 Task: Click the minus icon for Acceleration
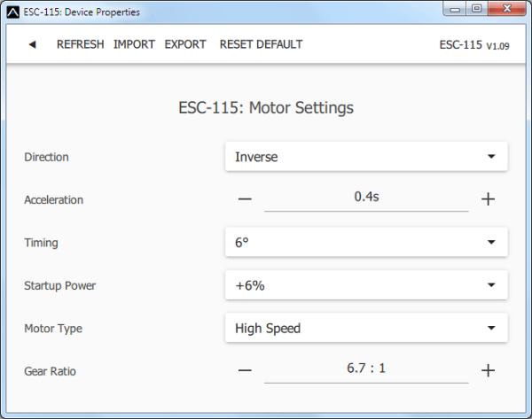pyautogui.click(x=245, y=199)
